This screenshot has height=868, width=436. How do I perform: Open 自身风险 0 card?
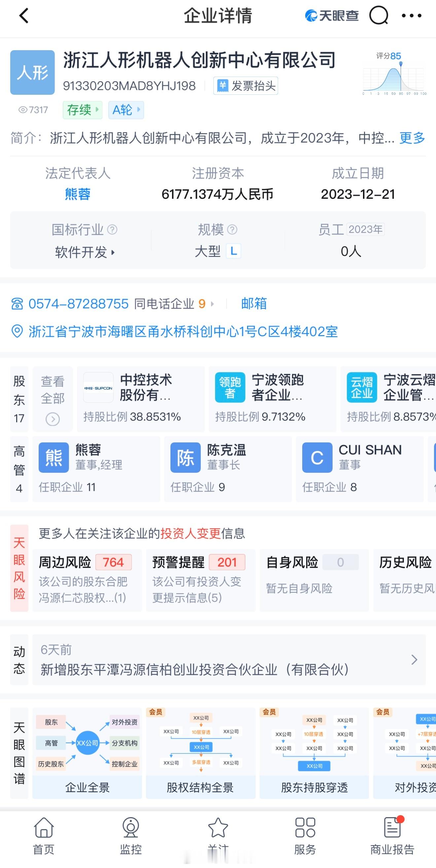point(314,580)
